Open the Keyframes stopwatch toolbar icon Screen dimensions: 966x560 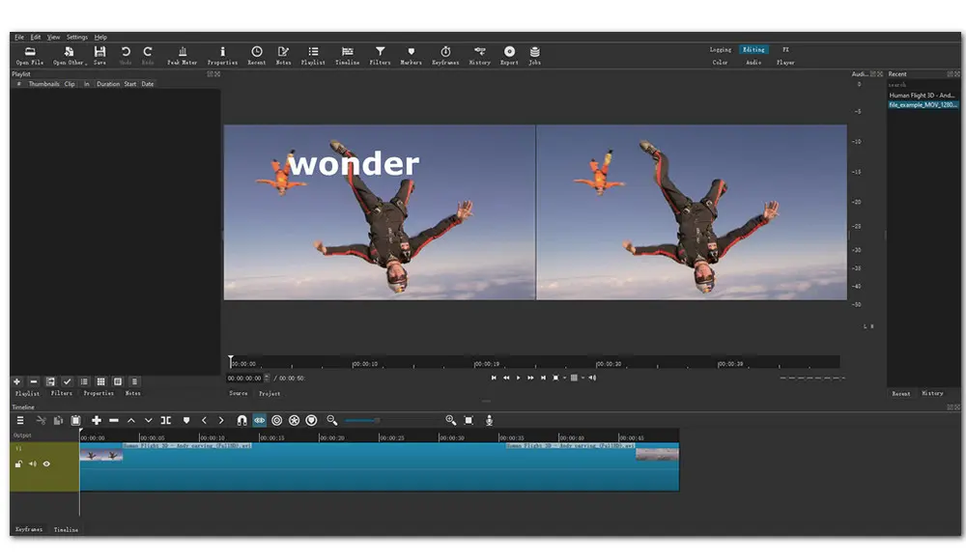tap(445, 55)
